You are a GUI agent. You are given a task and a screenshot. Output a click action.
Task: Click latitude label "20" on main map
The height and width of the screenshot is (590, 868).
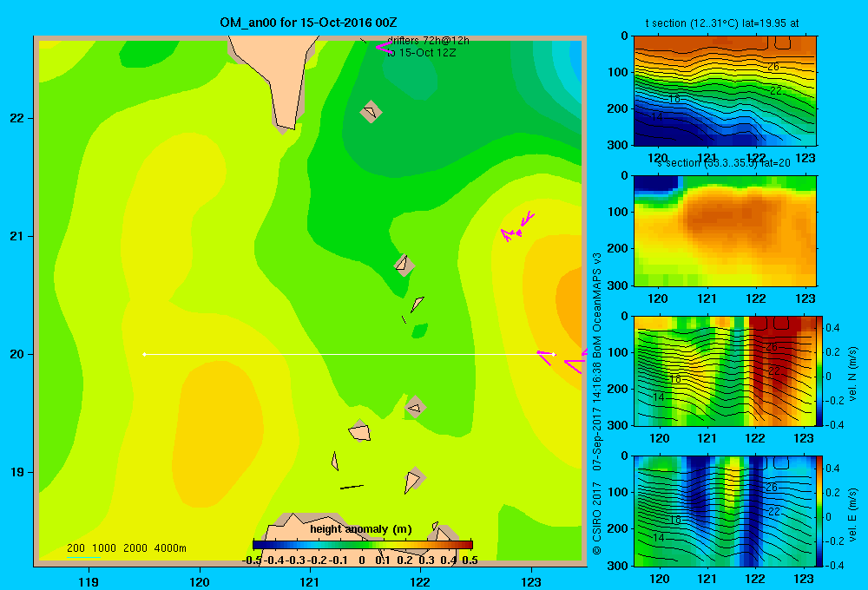coord(17,354)
